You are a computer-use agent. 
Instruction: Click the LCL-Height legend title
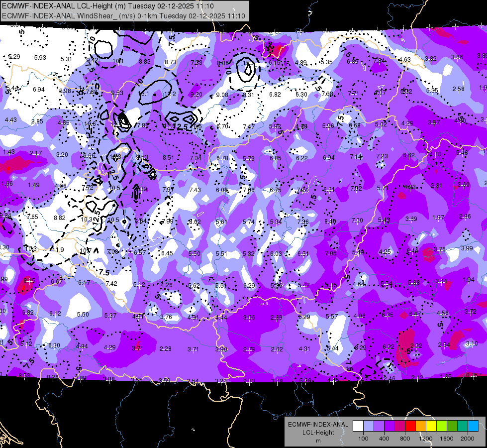click(318, 433)
